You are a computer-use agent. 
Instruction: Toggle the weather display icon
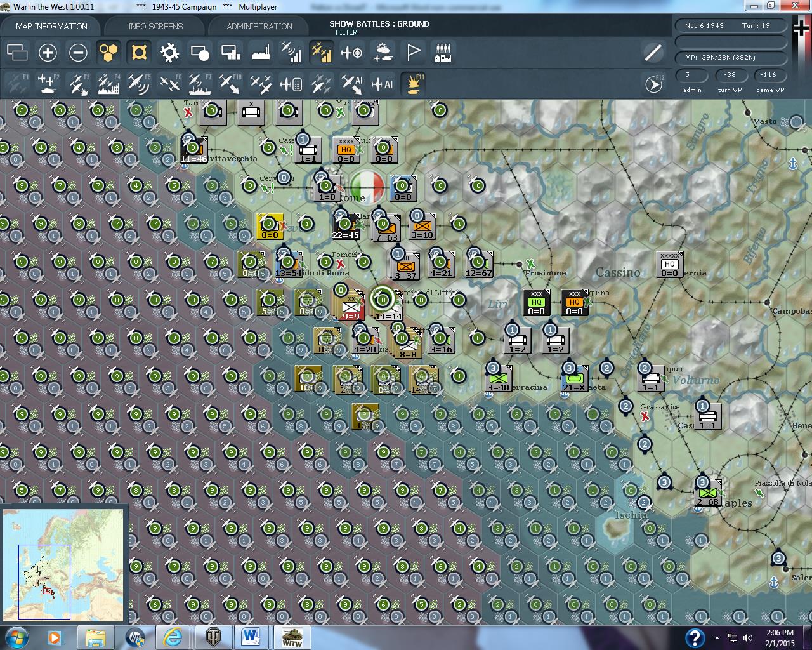point(383,53)
